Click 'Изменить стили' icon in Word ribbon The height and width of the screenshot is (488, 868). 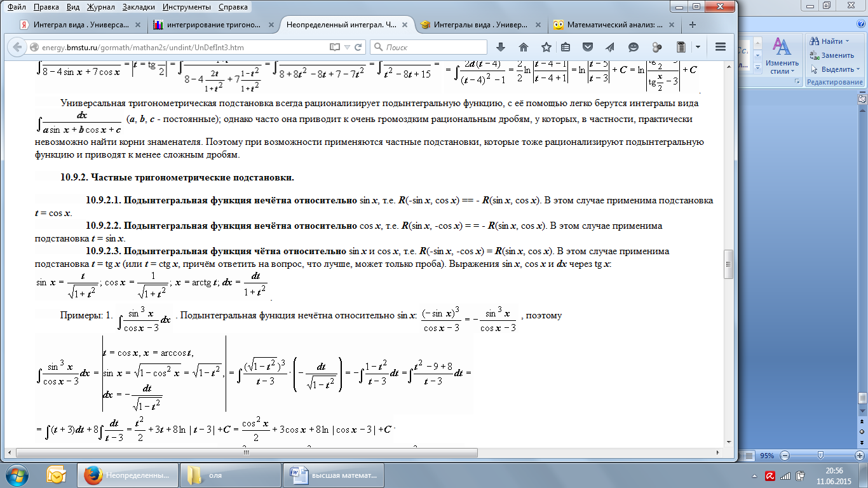tap(782, 56)
